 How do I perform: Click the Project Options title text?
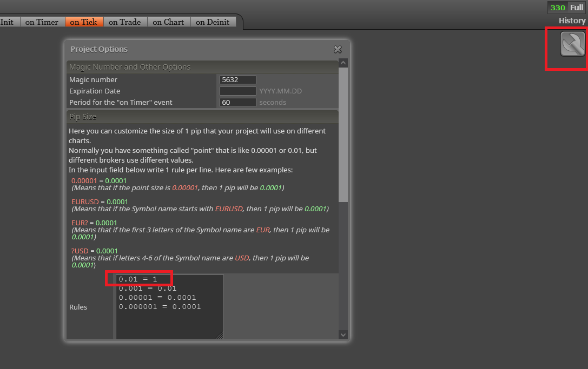(99, 49)
